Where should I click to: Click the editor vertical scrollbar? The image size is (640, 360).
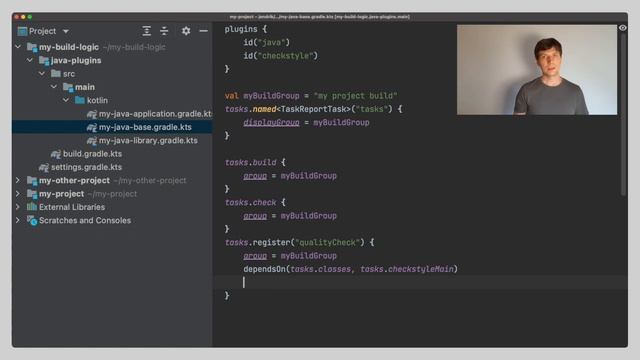(623, 114)
